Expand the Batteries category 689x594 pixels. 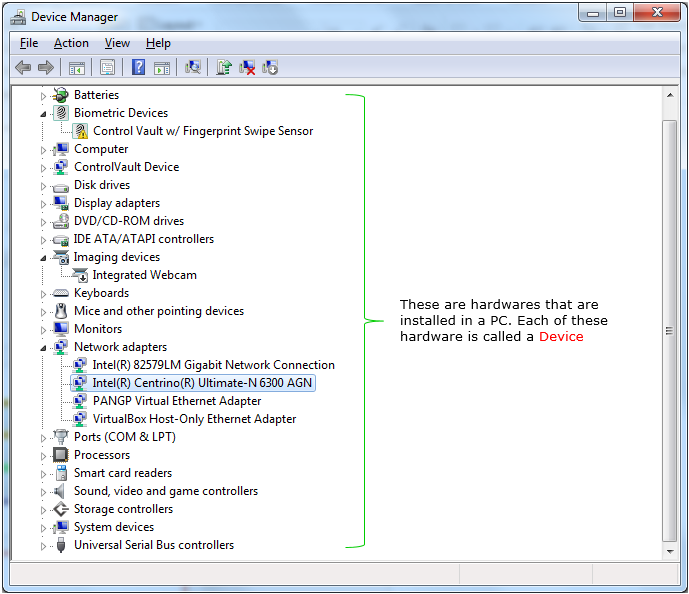[x=43, y=96]
